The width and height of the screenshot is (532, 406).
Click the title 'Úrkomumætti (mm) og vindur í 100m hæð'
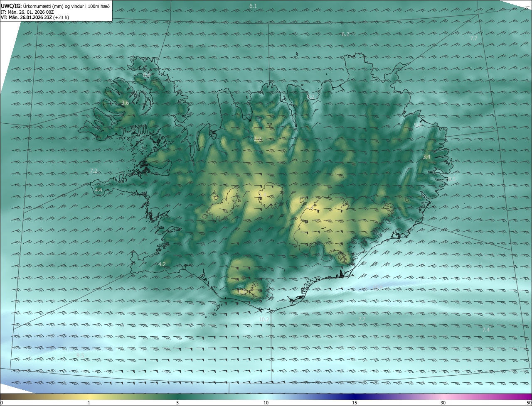pyautogui.click(x=66, y=6)
